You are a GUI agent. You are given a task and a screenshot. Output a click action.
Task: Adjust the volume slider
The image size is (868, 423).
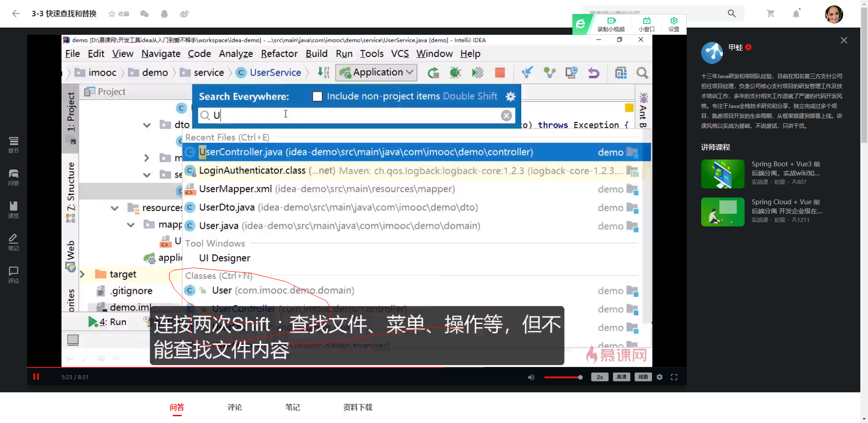pos(563,377)
